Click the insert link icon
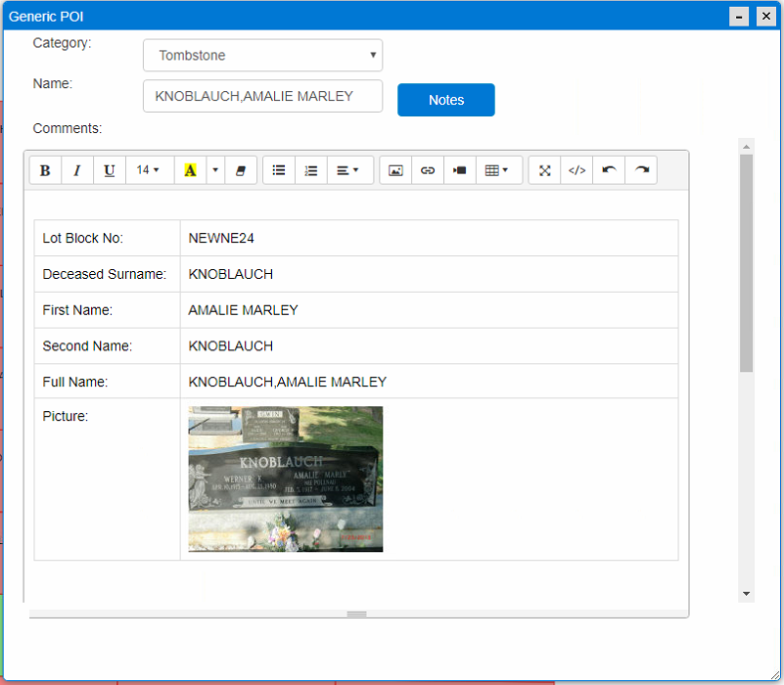 [428, 170]
